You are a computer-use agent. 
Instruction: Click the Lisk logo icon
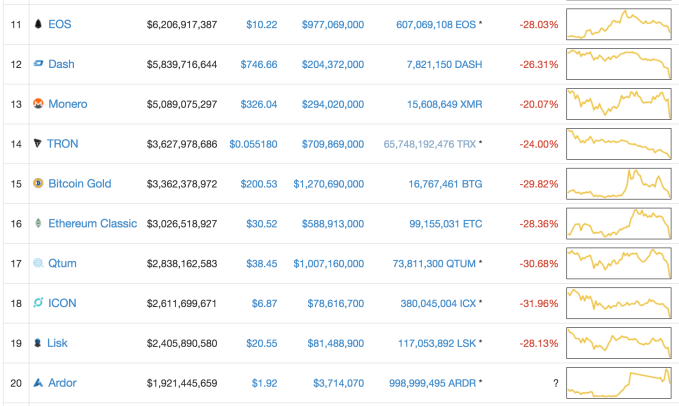38,343
